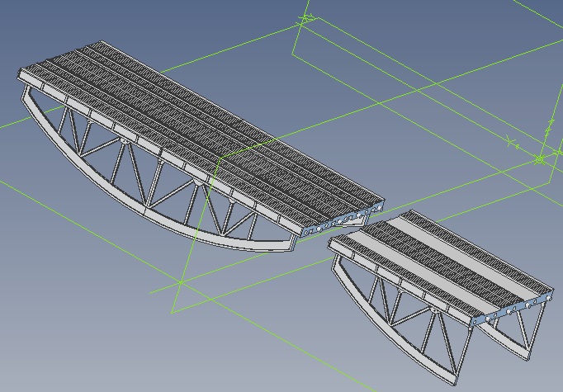Select the blue end plate of large deck
The height and width of the screenshot is (392, 563).
[341, 220]
